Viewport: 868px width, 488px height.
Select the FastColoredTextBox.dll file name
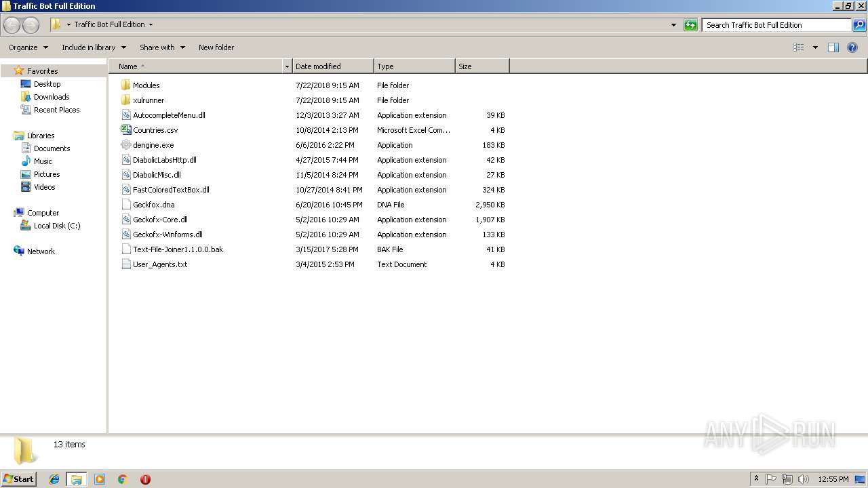171,190
